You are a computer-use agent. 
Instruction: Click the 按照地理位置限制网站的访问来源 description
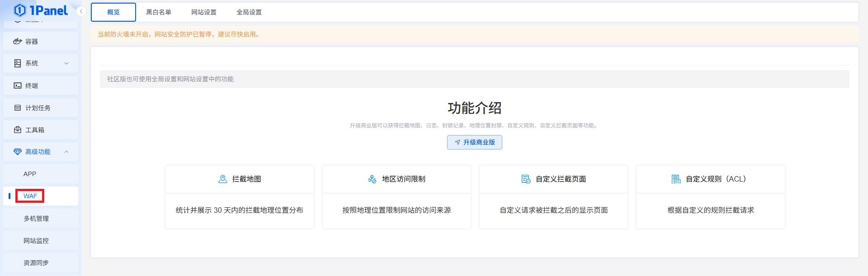coord(396,210)
